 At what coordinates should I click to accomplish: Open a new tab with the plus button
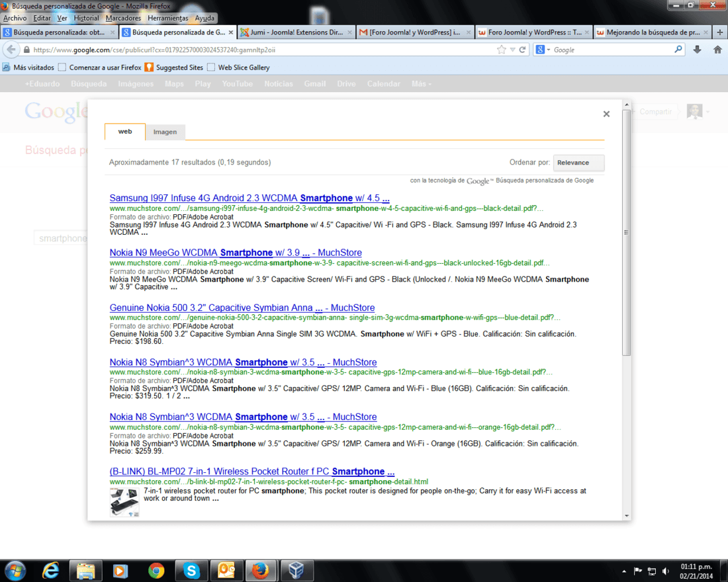[x=719, y=32]
